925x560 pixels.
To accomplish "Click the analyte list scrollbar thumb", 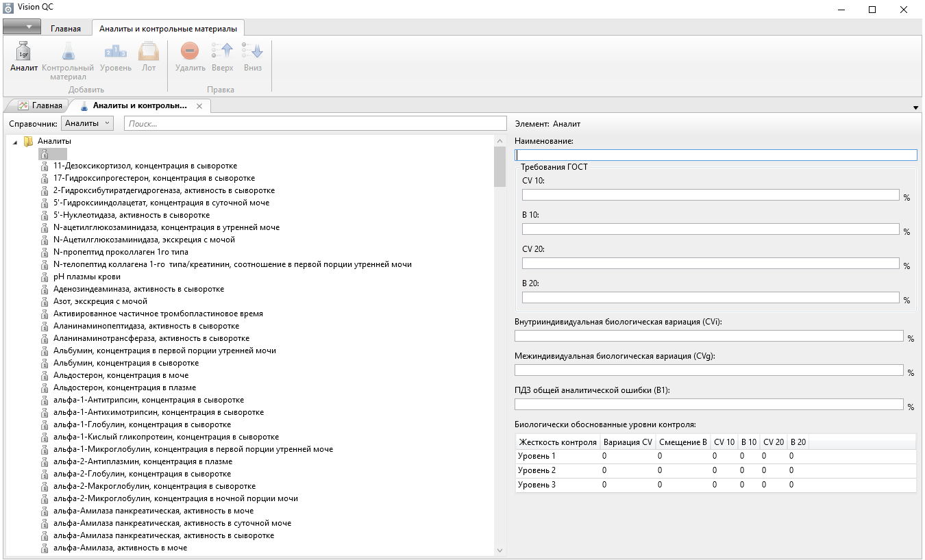I will pos(500,167).
